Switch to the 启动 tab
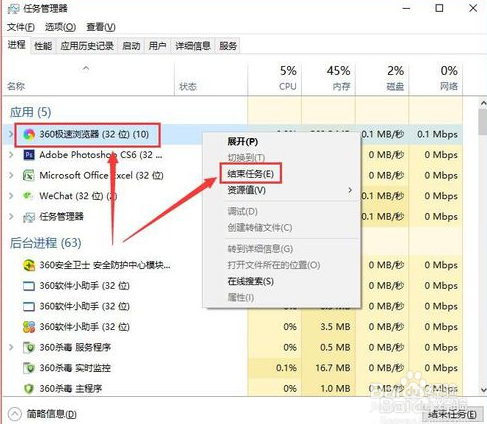The image size is (487, 424). point(131,46)
